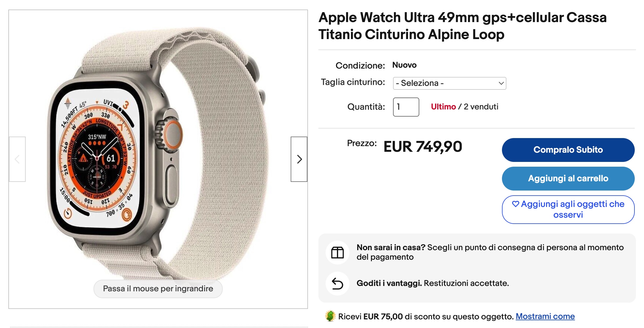Add item with Aggiungi al carrello
Viewport: 644px width, 328px height.
[568, 178]
